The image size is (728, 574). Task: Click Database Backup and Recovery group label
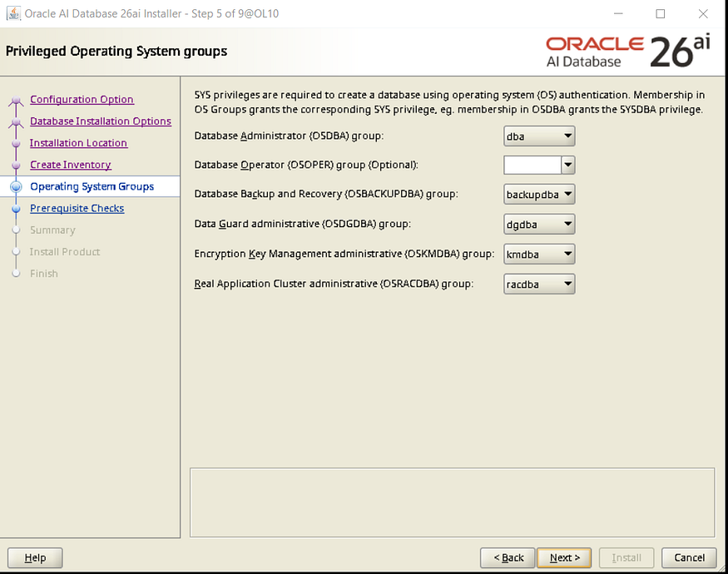[326, 194]
